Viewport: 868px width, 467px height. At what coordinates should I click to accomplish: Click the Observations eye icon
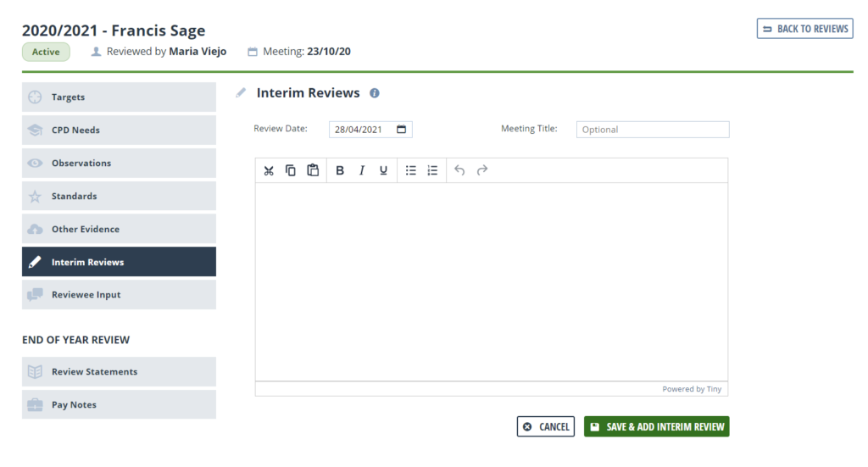click(x=35, y=163)
